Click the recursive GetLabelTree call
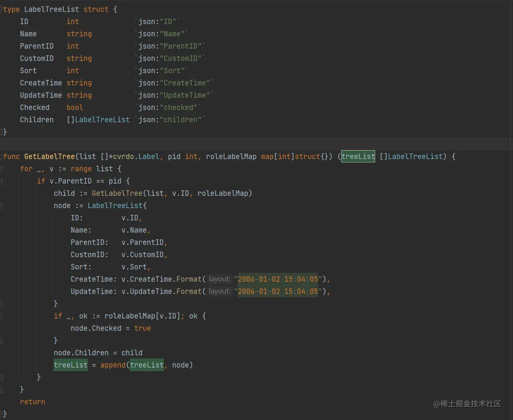Image resolution: width=513 pixels, height=420 pixels. point(117,193)
